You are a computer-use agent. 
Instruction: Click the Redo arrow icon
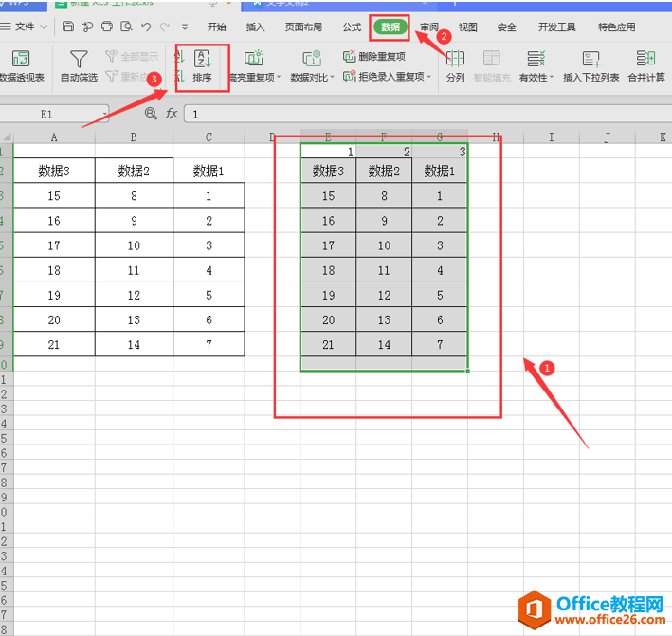165,27
